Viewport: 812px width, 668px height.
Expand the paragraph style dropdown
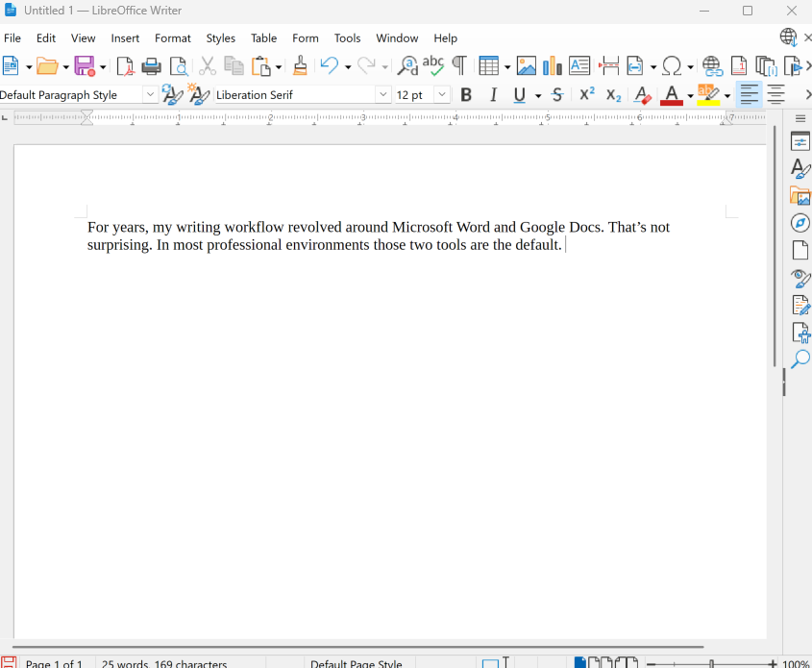(x=150, y=95)
